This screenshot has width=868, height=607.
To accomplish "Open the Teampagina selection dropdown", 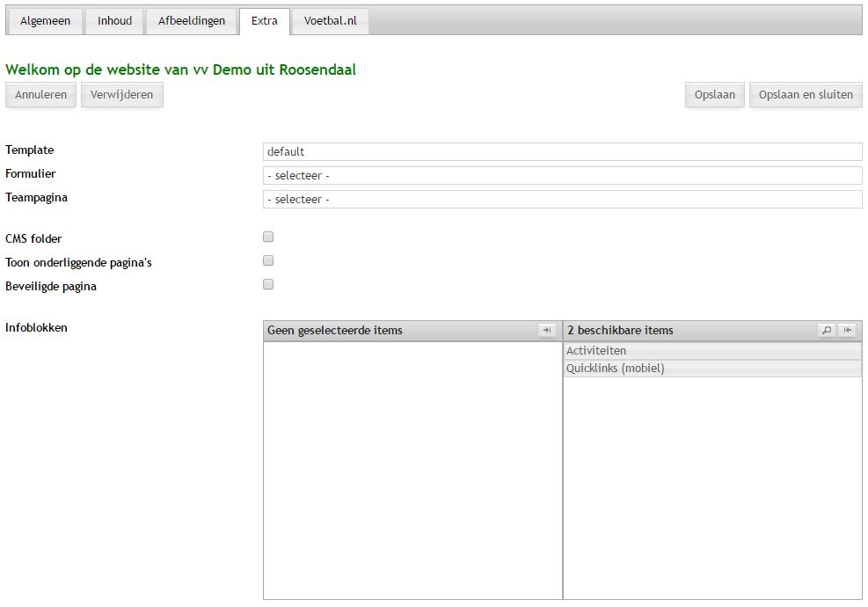I will 562,200.
